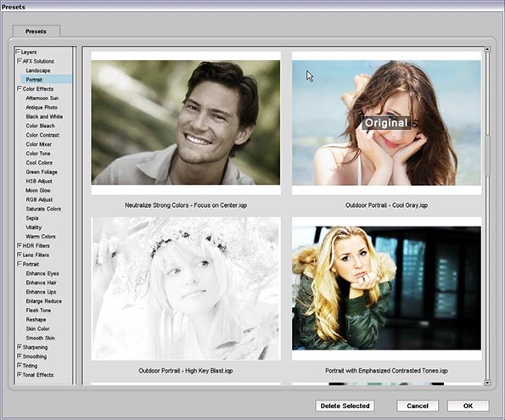This screenshot has height=420, width=505.
Task: Select the Enlarge Reduce item
Action: (x=44, y=301)
